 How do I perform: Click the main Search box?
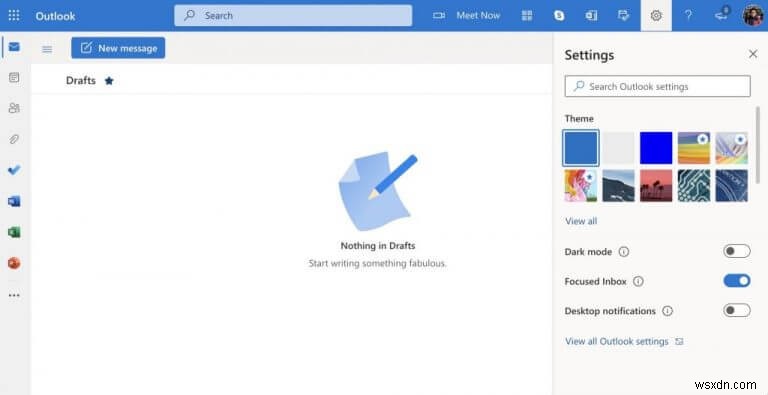pos(293,16)
